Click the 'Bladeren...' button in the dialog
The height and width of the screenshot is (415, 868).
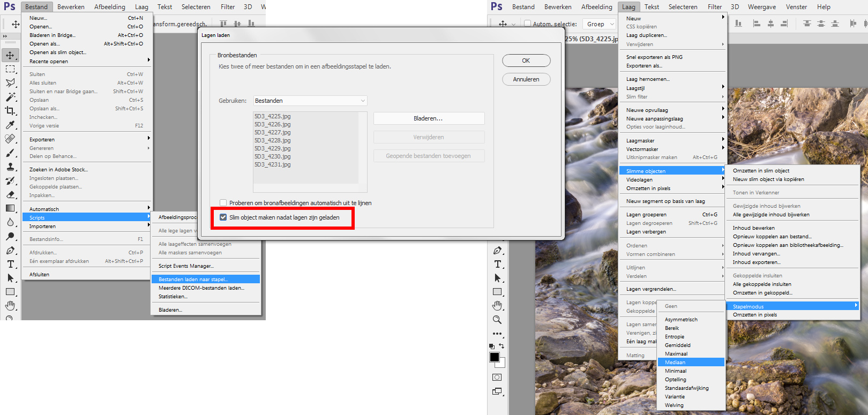tap(429, 118)
